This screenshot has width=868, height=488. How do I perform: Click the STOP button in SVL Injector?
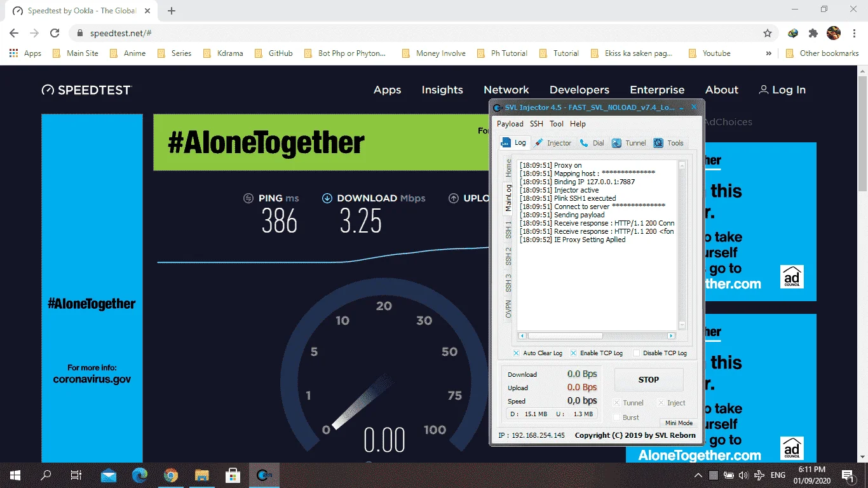click(x=649, y=379)
